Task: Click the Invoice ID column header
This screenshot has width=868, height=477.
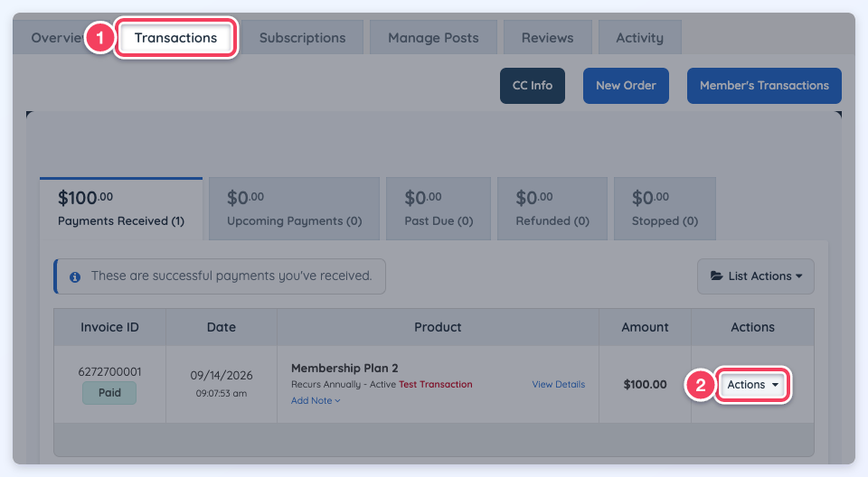Action: tap(109, 327)
